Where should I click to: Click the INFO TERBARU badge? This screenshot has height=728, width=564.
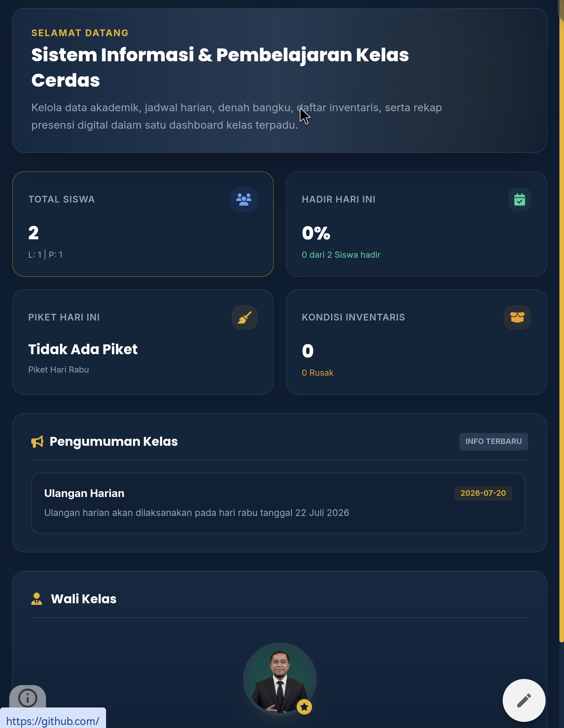tap(493, 441)
